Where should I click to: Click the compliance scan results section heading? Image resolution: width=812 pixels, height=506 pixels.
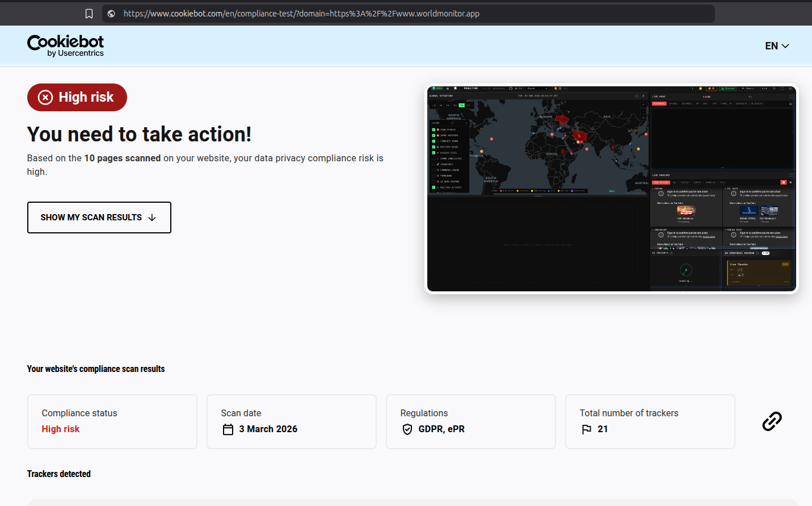coord(96,369)
